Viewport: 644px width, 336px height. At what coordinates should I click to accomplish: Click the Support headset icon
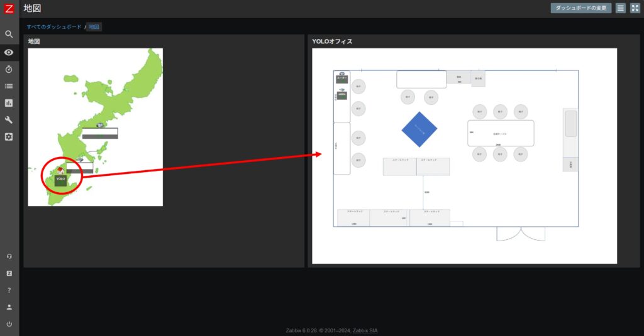(x=9, y=256)
